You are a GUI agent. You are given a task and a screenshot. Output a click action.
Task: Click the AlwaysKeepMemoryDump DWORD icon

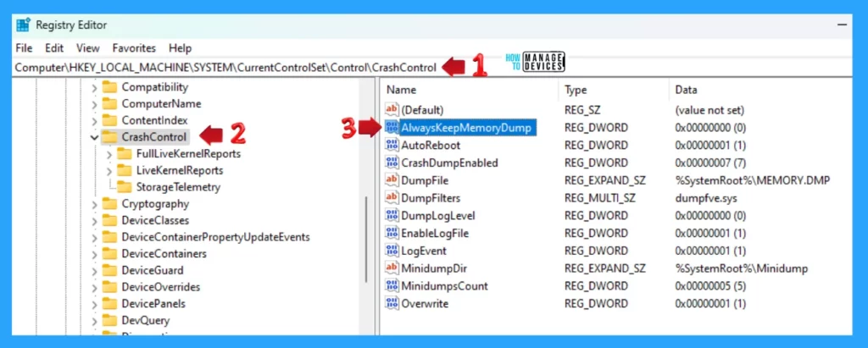click(x=392, y=128)
